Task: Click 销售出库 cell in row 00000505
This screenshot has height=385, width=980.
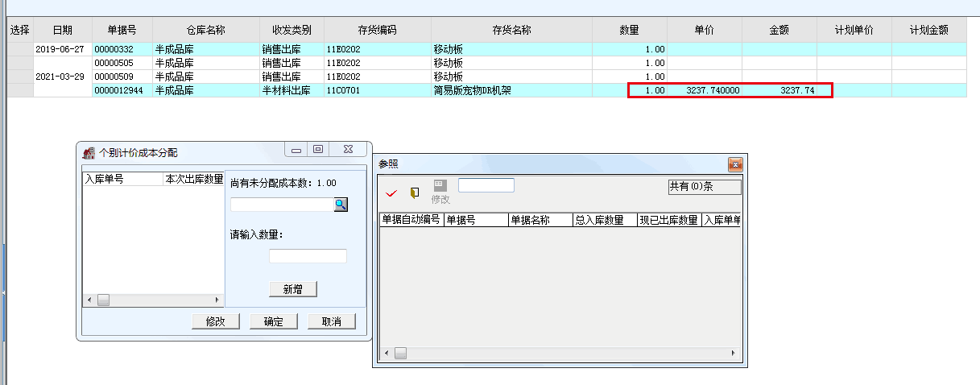Action: [x=292, y=63]
